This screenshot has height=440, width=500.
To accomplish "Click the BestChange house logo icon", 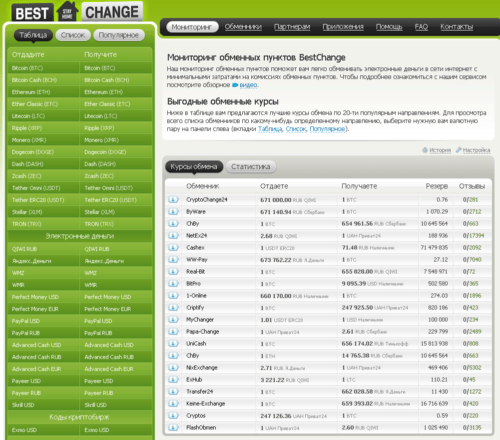I will (x=67, y=12).
